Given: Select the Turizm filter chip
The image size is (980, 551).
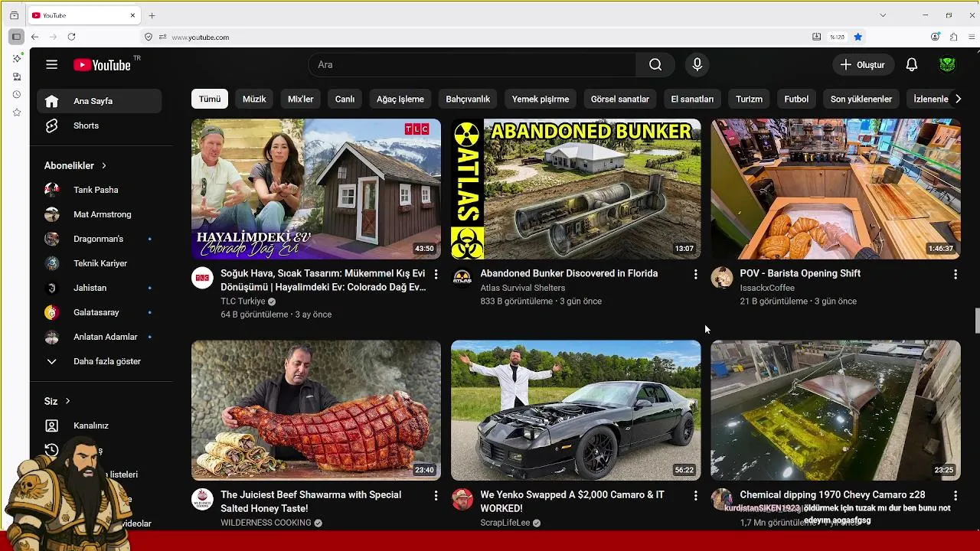Looking at the screenshot, I should point(749,99).
